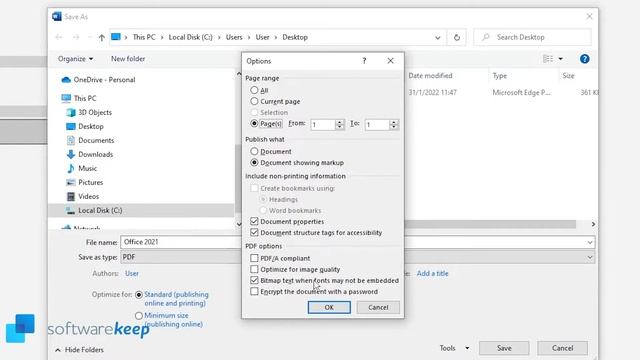The height and width of the screenshot is (360, 640).
Task: Click the PC icon in address bar
Action: pyautogui.click(x=116, y=37)
